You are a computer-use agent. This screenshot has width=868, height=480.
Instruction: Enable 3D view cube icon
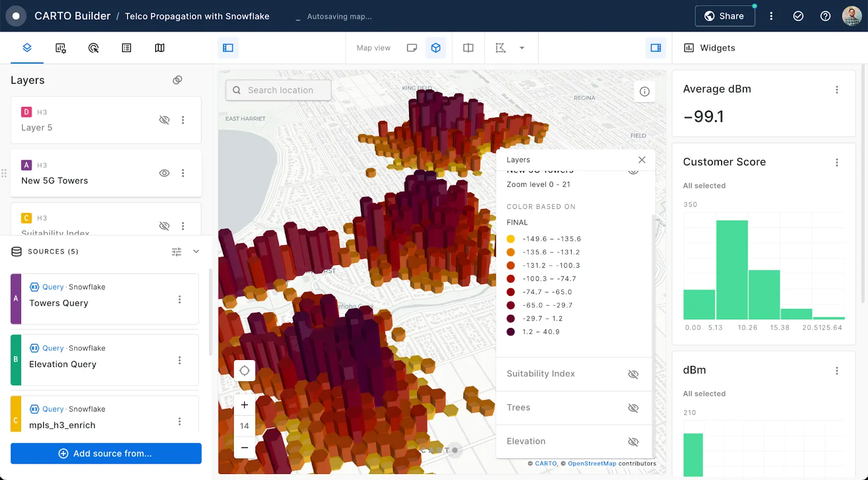[x=436, y=48]
